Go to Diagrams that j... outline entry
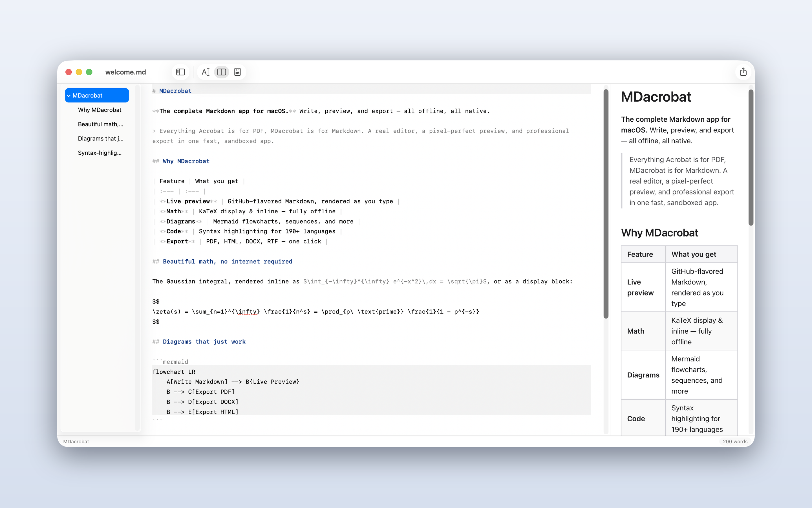The image size is (812, 508). coord(101,138)
